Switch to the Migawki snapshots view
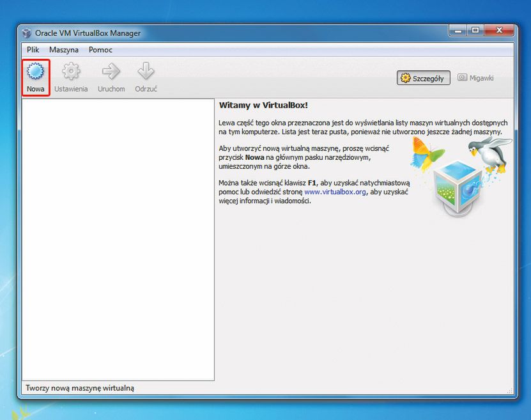 476,78
